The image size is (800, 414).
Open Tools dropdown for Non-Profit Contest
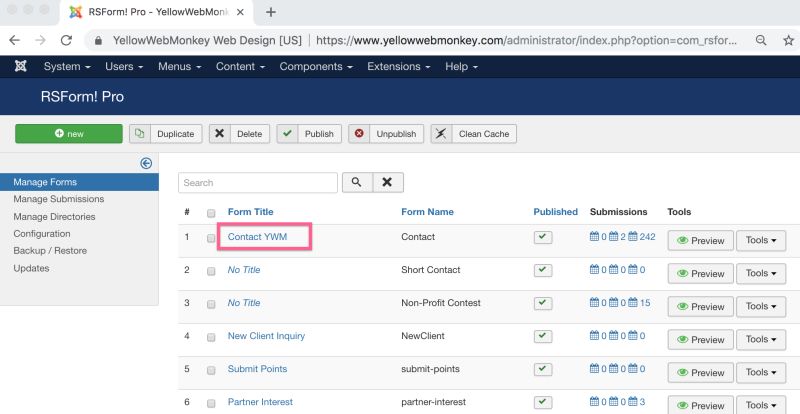pyautogui.click(x=761, y=306)
